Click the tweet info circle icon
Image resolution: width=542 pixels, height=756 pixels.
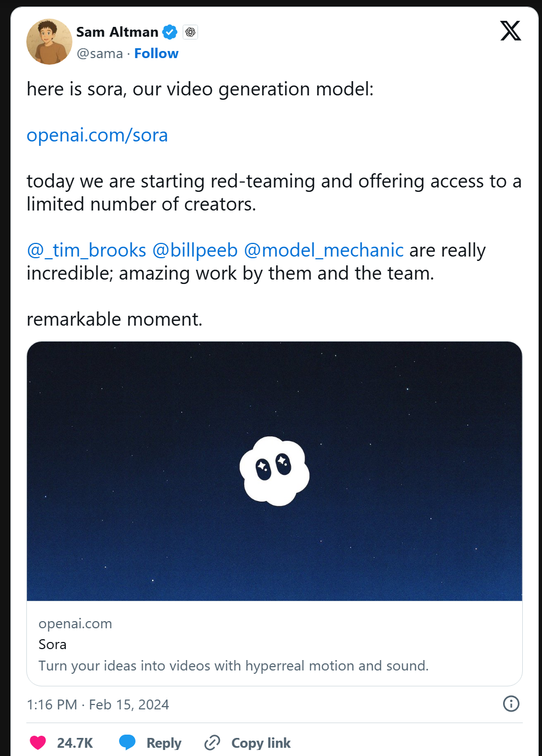point(511,703)
